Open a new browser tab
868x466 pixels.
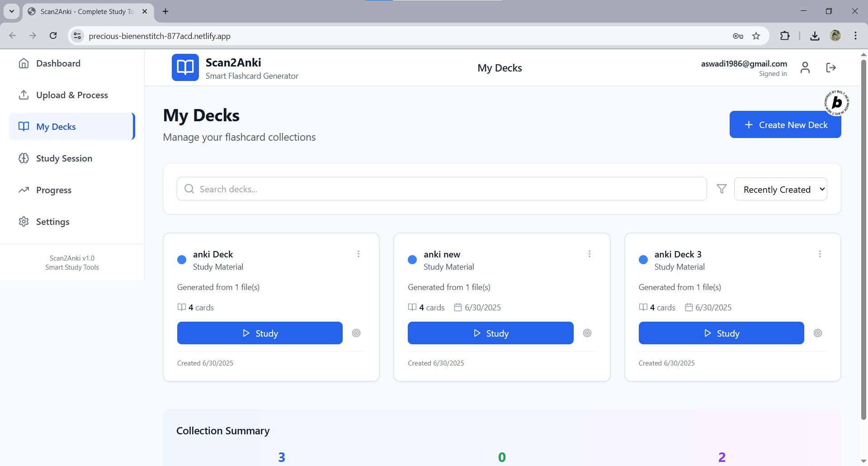165,11
